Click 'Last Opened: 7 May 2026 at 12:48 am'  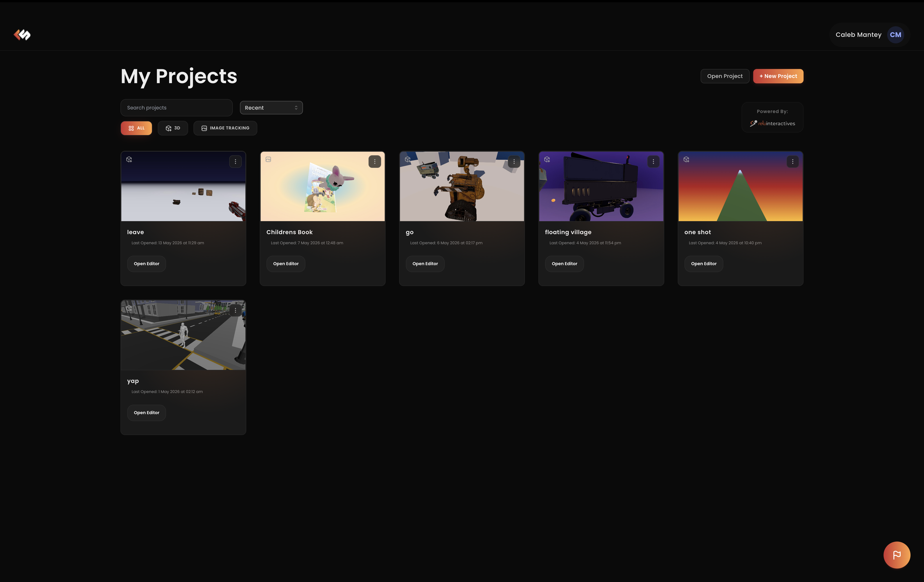(x=307, y=243)
